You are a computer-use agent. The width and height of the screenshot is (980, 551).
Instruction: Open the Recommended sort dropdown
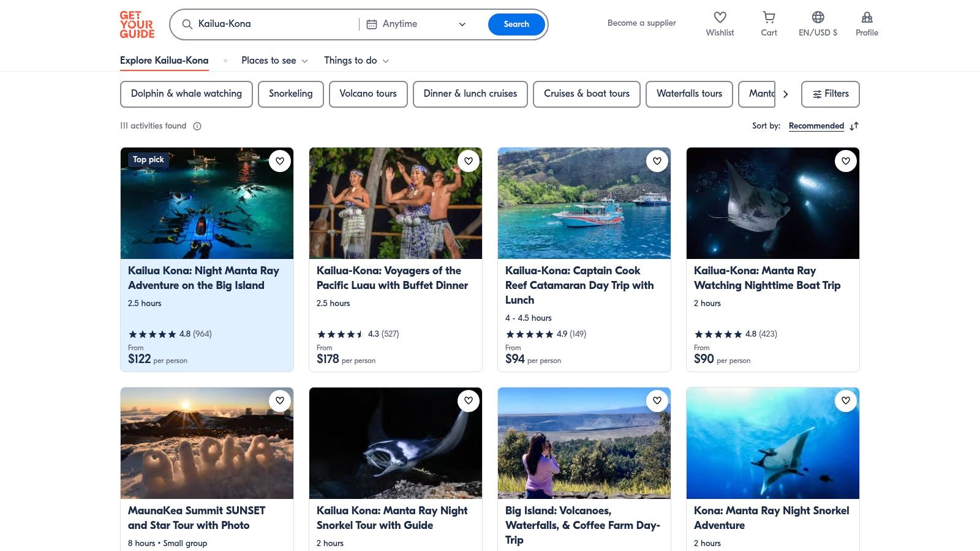click(816, 126)
